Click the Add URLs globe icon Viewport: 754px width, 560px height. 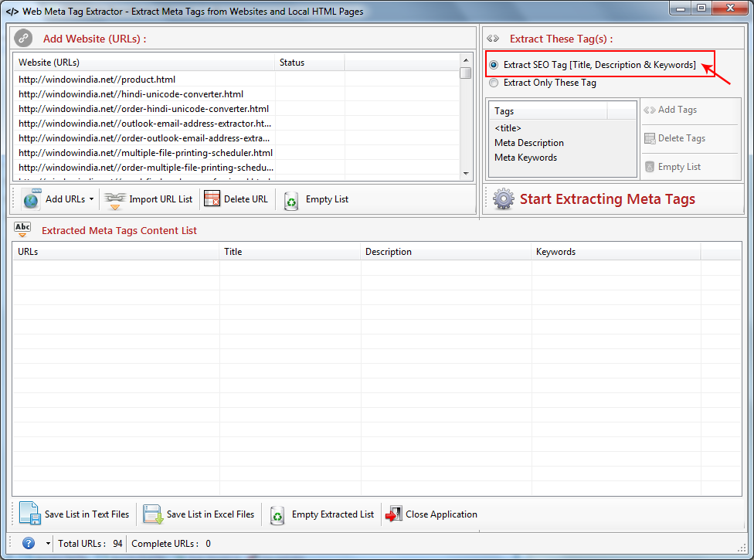coord(31,199)
